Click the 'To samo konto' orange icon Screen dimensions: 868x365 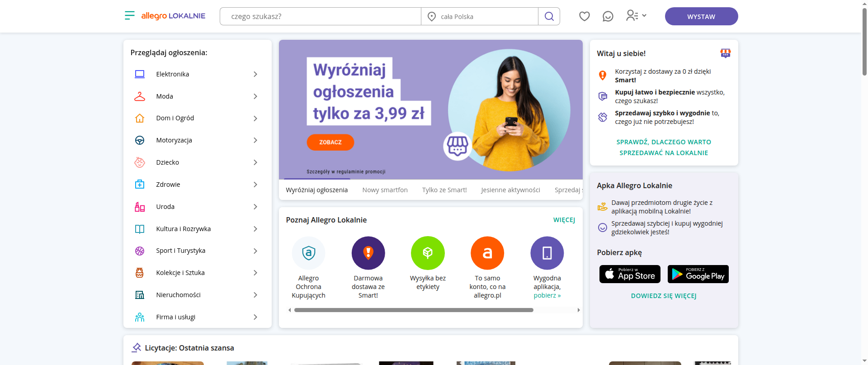click(x=487, y=253)
